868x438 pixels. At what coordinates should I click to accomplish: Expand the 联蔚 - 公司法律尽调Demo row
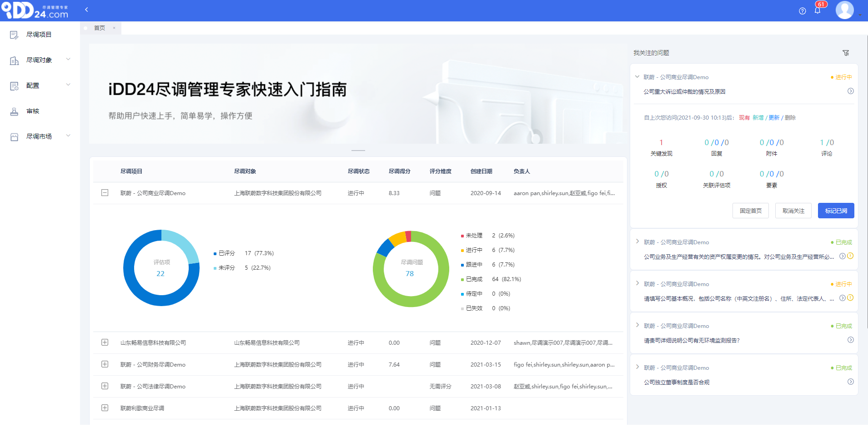tap(105, 386)
